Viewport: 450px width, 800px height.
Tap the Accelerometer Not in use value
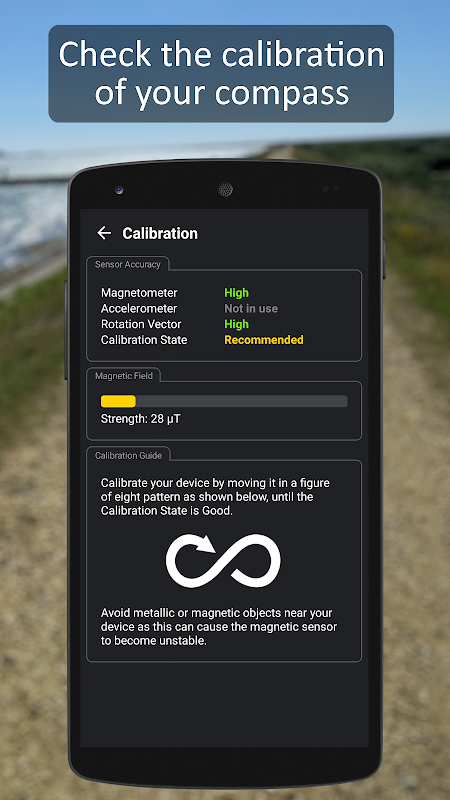click(251, 309)
